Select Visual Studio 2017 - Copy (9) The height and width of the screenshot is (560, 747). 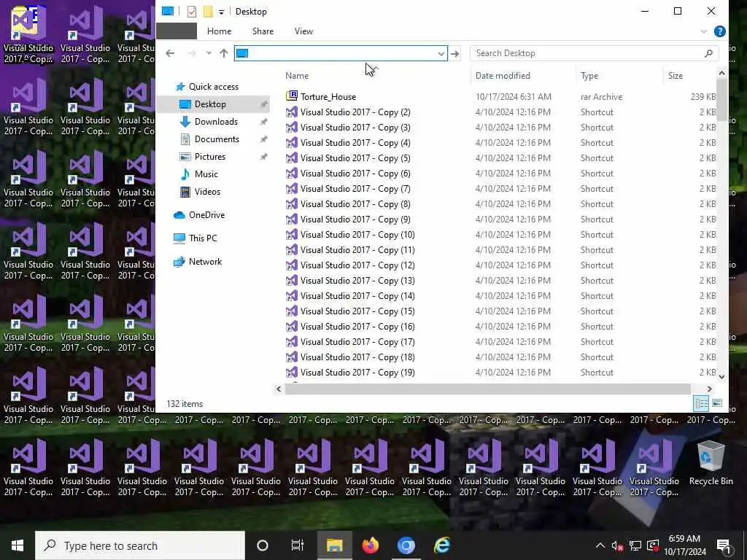tap(355, 219)
